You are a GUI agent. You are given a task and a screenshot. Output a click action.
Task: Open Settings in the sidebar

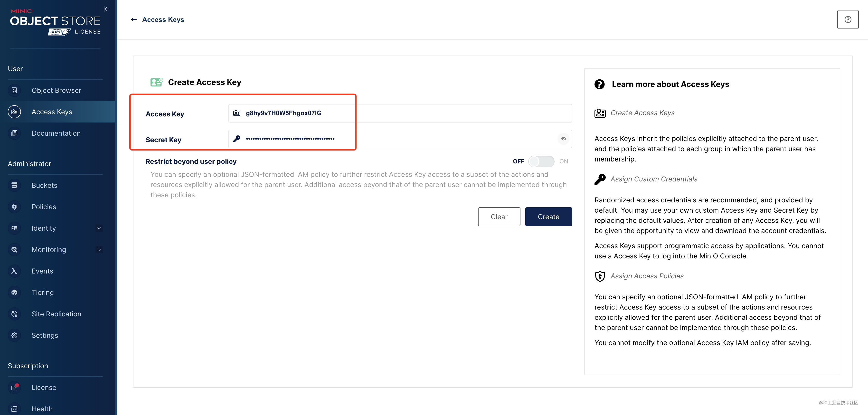[x=57, y=336]
